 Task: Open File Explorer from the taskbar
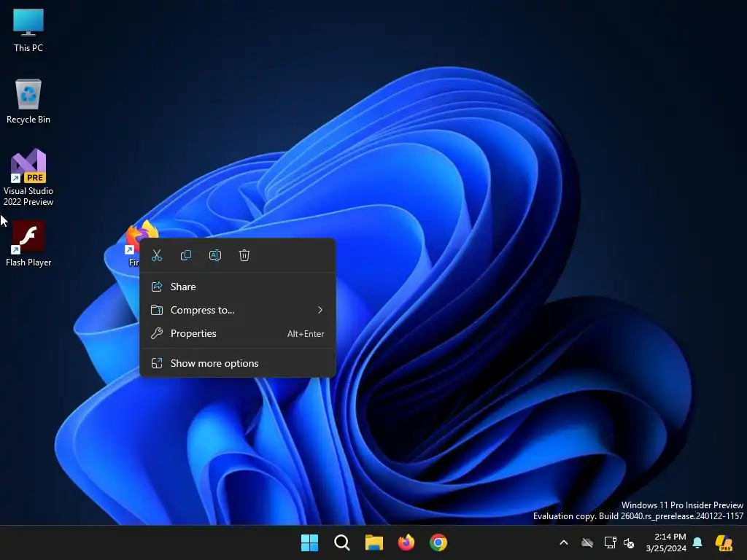pos(374,542)
